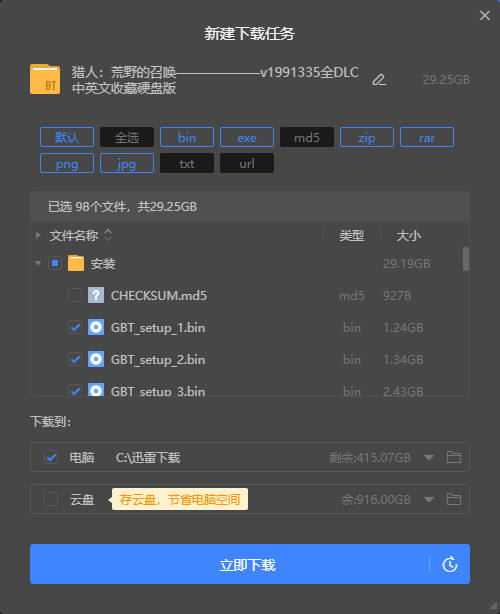The image size is (500, 614).
Task: Click the 29.19GB folder size
Action: coord(406,264)
